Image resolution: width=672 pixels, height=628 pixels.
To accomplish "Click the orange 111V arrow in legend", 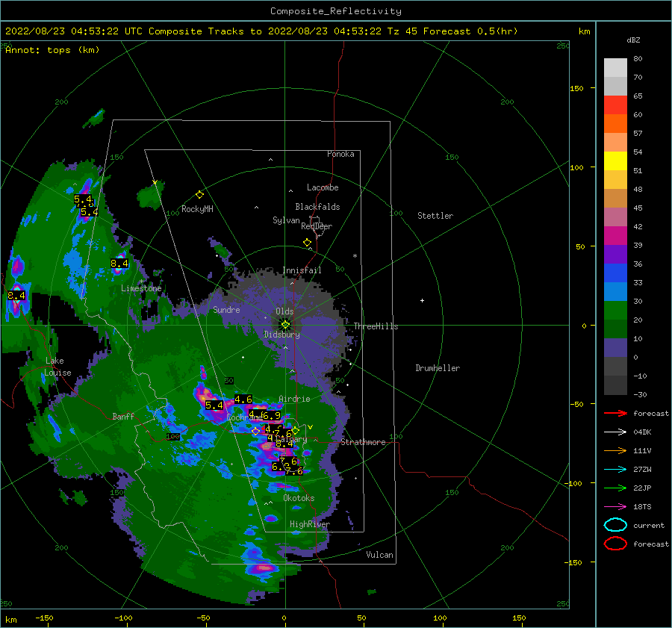I will pyautogui.click(x=615, y=450).
